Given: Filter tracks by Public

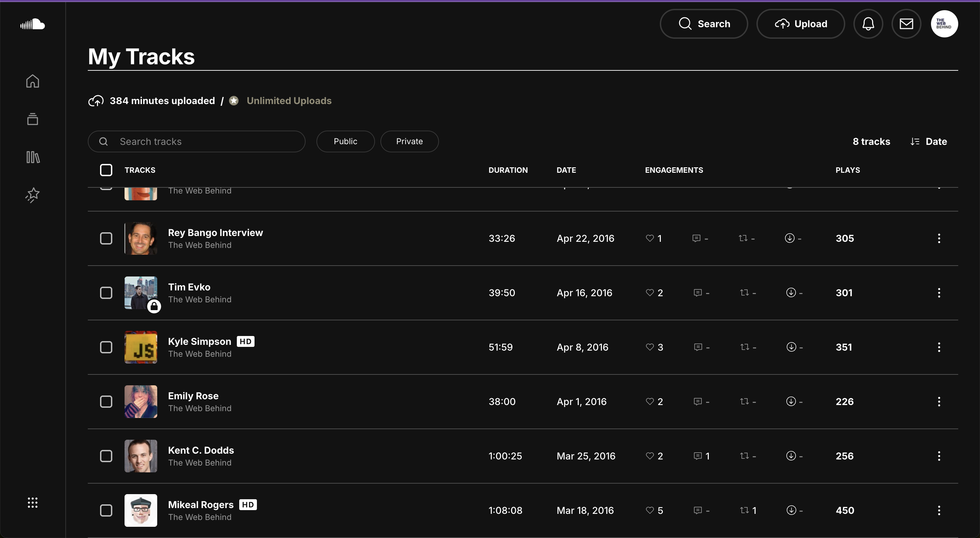Looking at the screenshot, I should click(x=345, y=141).
